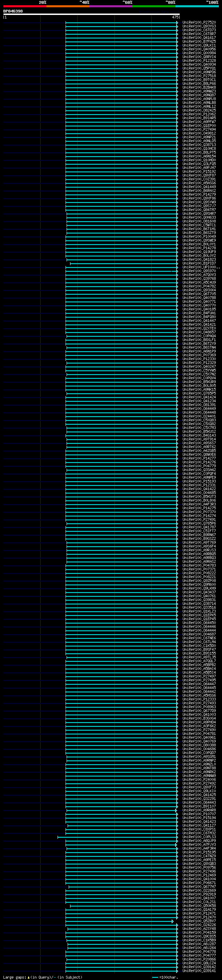Select hit UniRef100_P27494
Viewport: 222px width, 980px height.
pyautogui.click(x=199, y=129)
